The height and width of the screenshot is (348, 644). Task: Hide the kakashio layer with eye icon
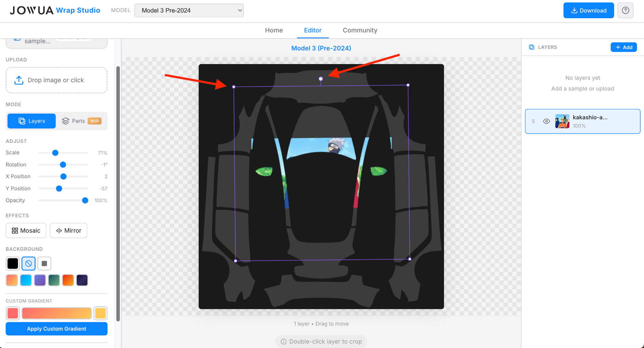pyautogui.click(x=547, y=121)
